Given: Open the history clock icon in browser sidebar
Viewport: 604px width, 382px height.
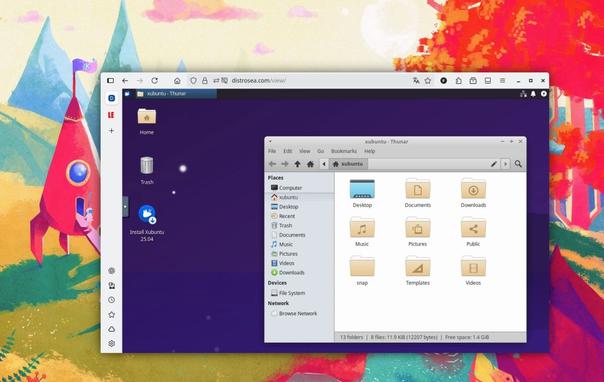Looking at the screenshot, I should click(111, 300).
